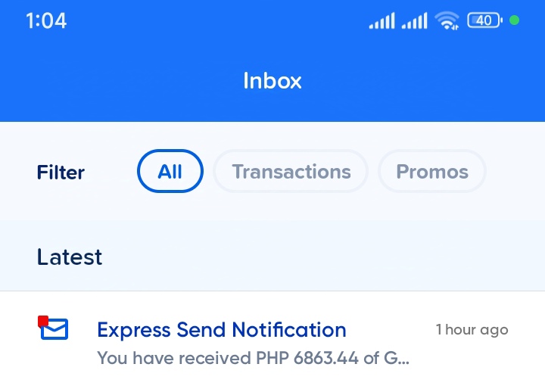Tap the blue header left of Inbox title
Image resolution: width=545 pixels, height=392 pixels.
(x=114, y=81)
